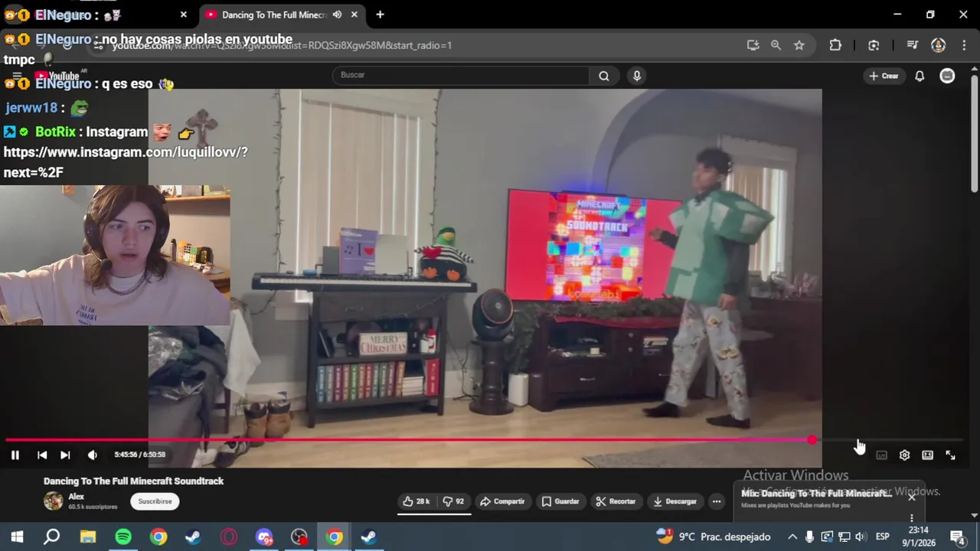Open the Chrome extensions puzzle icon

coord(835,45)
